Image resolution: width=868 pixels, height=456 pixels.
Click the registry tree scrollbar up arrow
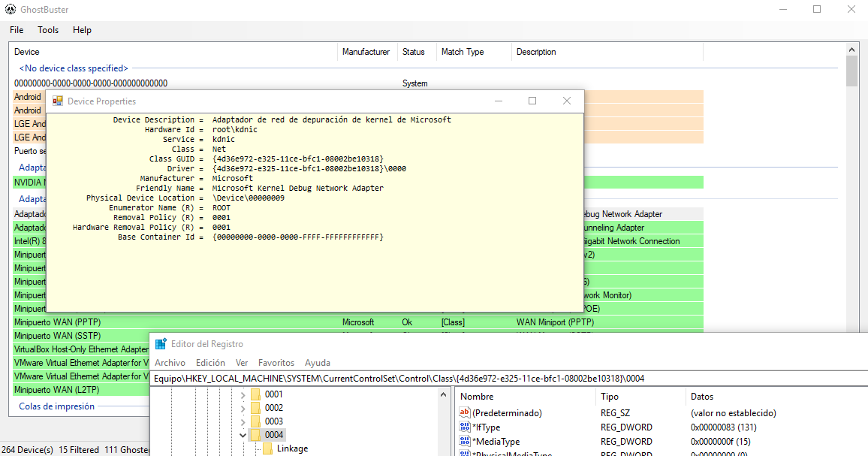click(x=443, y=394)
